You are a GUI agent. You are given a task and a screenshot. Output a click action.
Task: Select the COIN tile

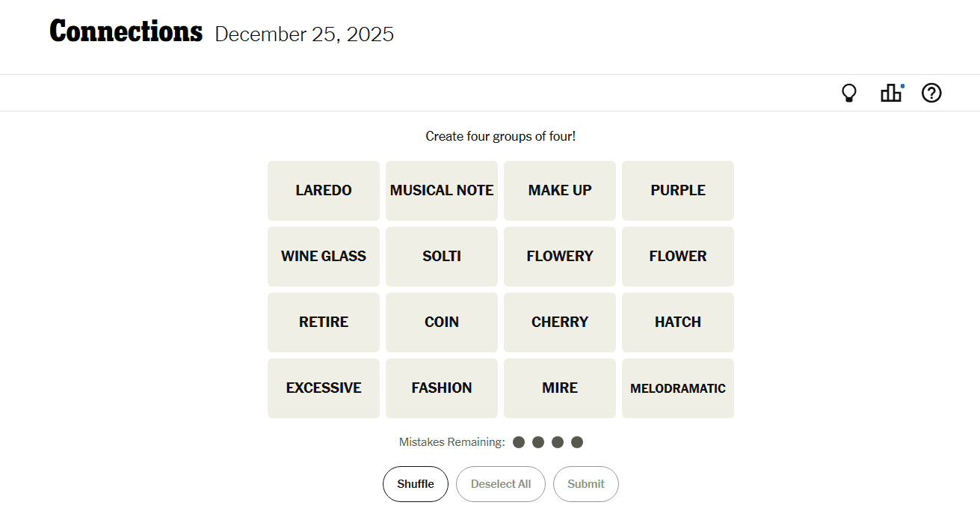(442, 322)
